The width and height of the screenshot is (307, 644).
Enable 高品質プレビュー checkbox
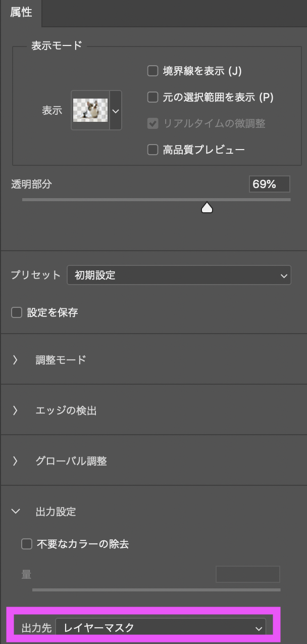pos(152,150)
